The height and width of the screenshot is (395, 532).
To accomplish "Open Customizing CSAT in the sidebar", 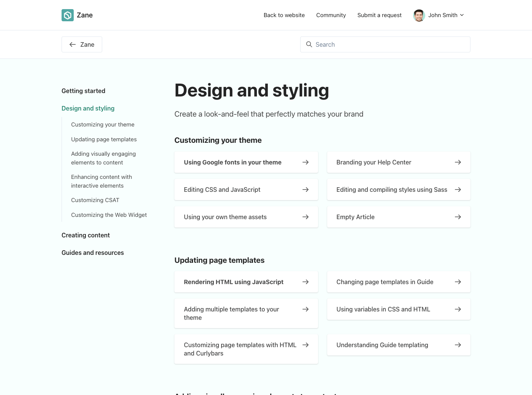I will click(95, 200).
